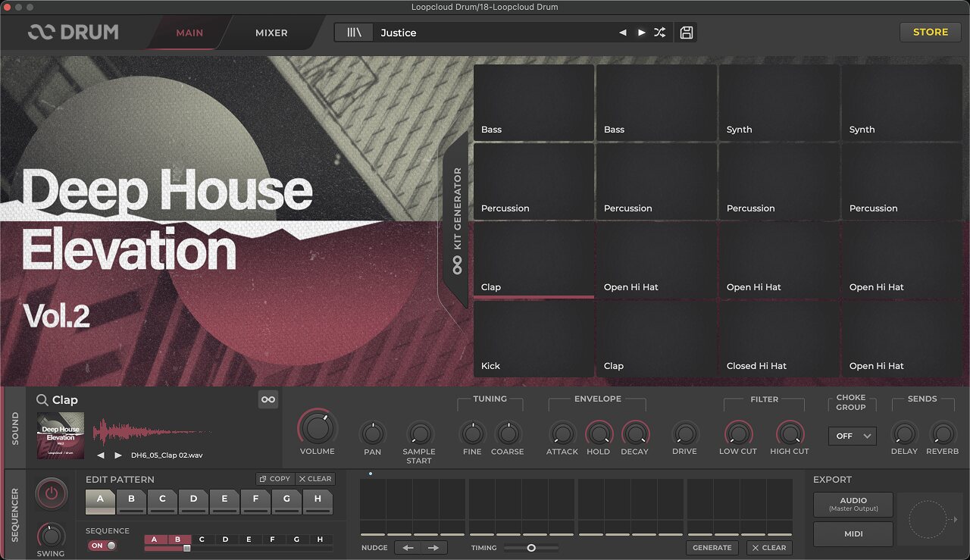The width and height of the screenshot is (970, 560).
Task: Click the REVERB send knob
Action: click(x=943, y=433)
